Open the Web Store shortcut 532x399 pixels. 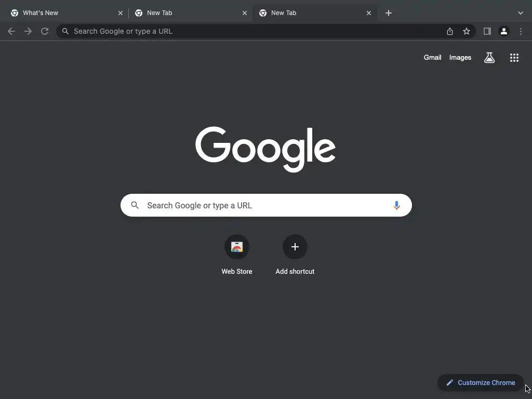[x=237, y=247]
